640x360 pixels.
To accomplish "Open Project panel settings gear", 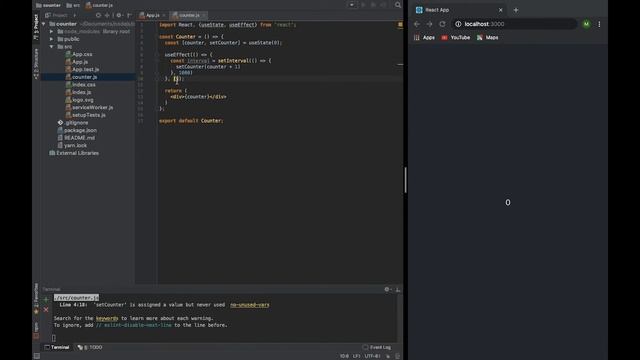I will [x=119, y=15].
